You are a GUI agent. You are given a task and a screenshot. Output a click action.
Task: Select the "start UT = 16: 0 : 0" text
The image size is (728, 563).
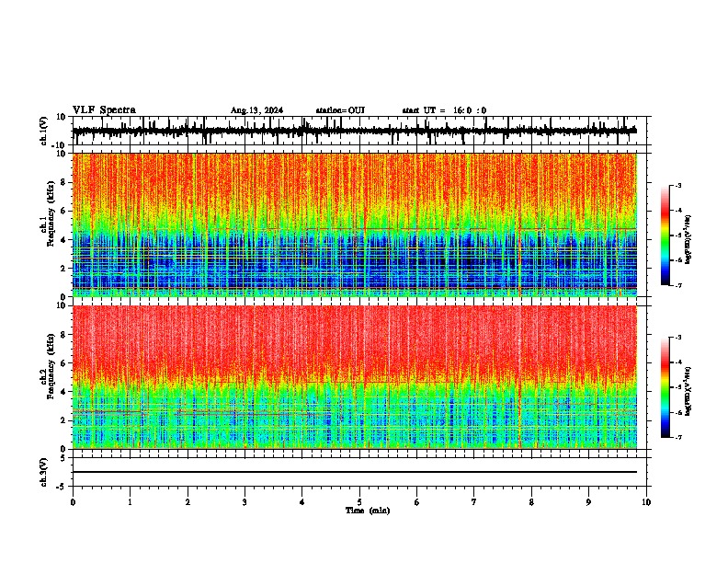[x=444, y=110]
